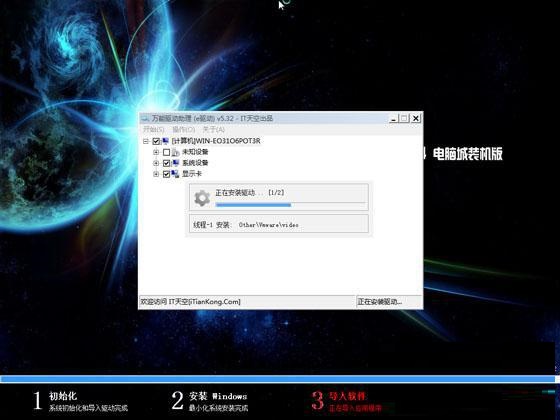The height and width of the screenshot is (420, 560).
Task: Click the gear icon in install dialog
Action: pyautogui.click(x=202, y=198)
